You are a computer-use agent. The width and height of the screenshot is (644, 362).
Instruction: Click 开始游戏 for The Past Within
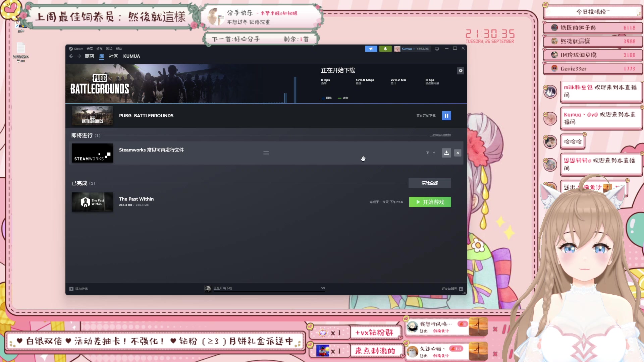point(430,202)
